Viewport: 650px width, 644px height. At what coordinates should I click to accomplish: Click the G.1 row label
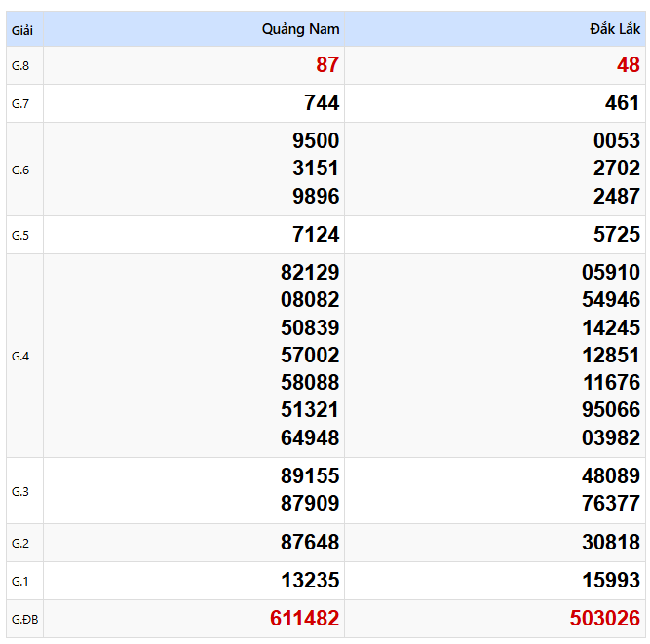20,581
